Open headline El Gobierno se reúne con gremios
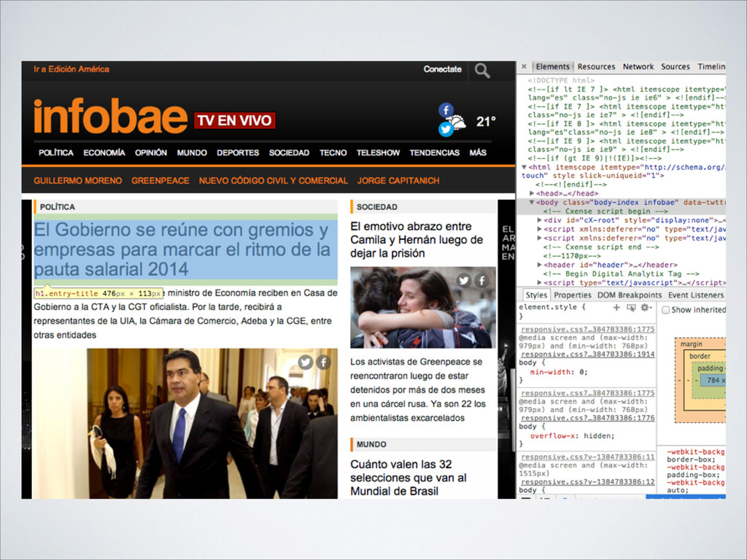This screenshot has height=560, width=747. click(x=185, y=249)
